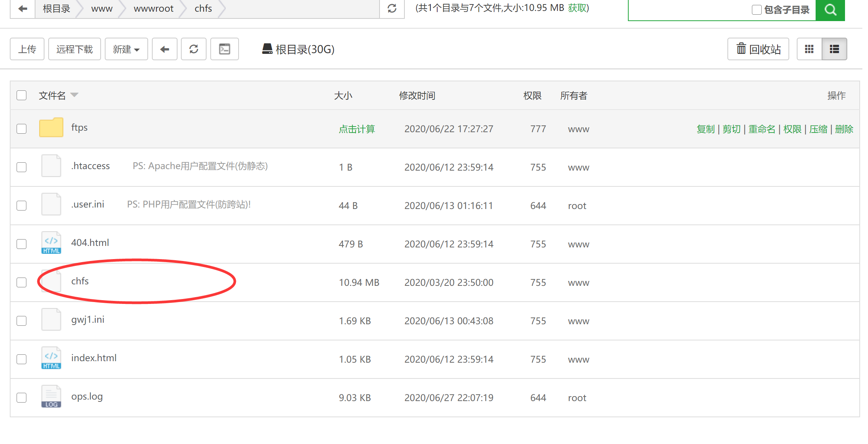Click the ftps folder icon

click(x=51, y=127)
